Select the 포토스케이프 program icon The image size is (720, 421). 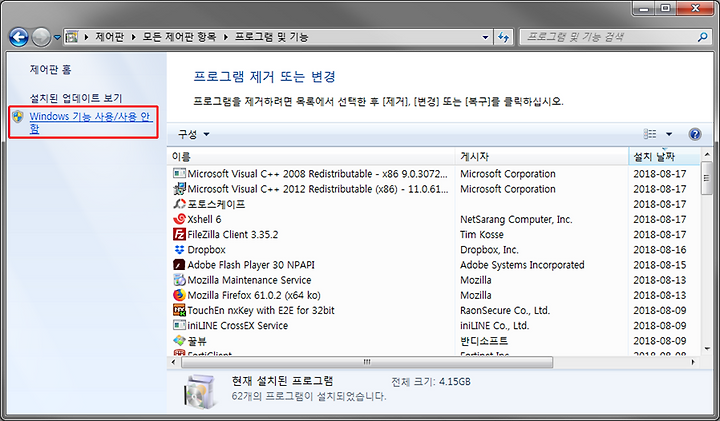coord(179,204)
